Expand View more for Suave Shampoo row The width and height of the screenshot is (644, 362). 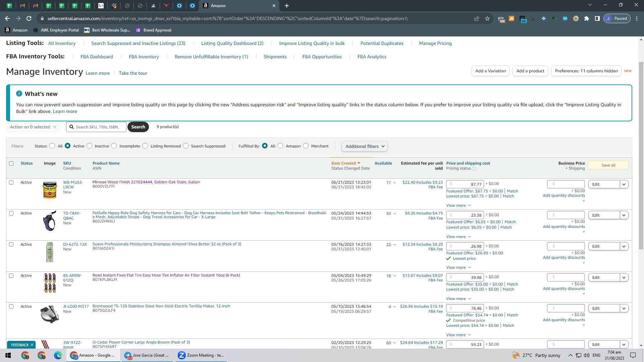coord(458,267)
